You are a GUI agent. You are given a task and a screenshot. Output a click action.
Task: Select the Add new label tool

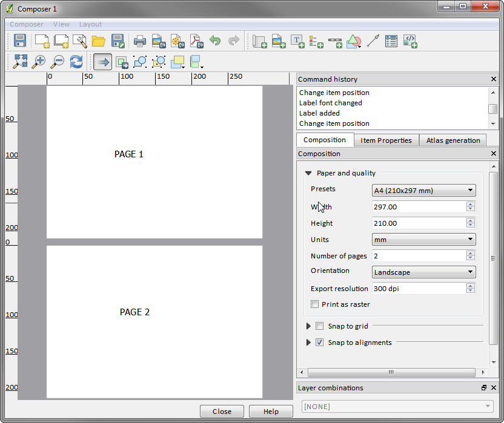(297, 41)
